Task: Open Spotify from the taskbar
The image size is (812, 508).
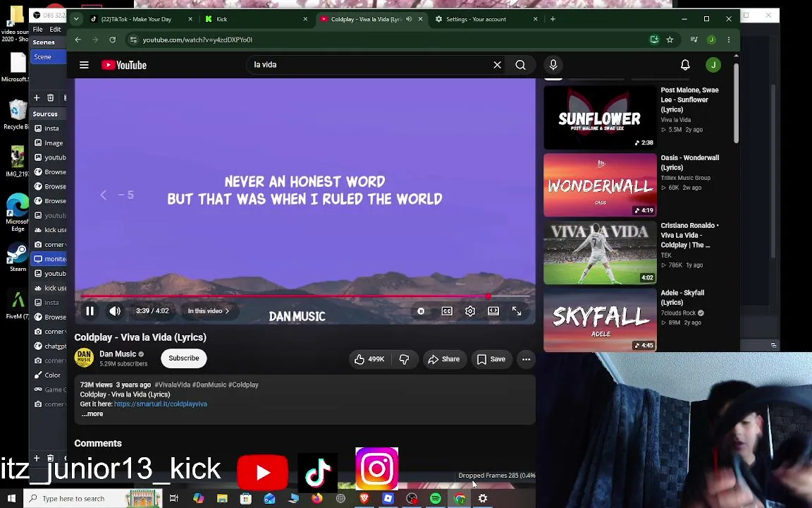Action: (436, 498)
